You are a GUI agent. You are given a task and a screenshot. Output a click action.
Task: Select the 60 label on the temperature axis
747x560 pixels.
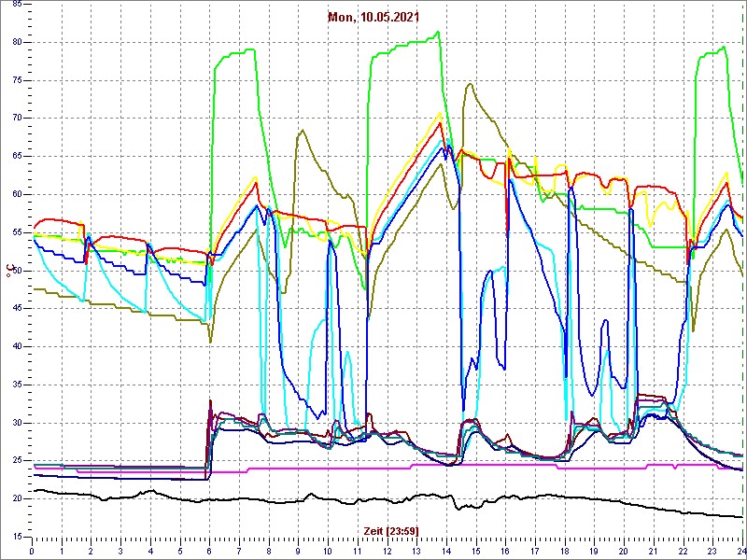[x=17, y=194]
